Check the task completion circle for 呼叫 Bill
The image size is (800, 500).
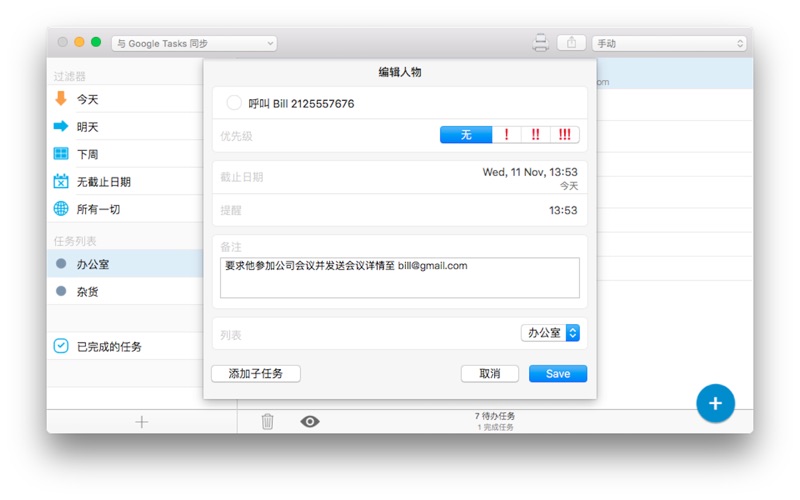click(x=234, y=103)
